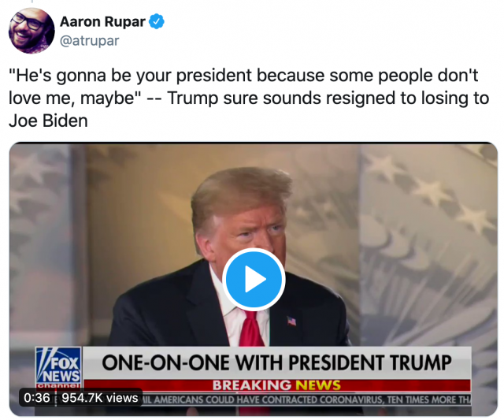The width and height of the screenshot is (504, 420).
Task: Click the dark suit area in video
Action: [x=167, y=315]
